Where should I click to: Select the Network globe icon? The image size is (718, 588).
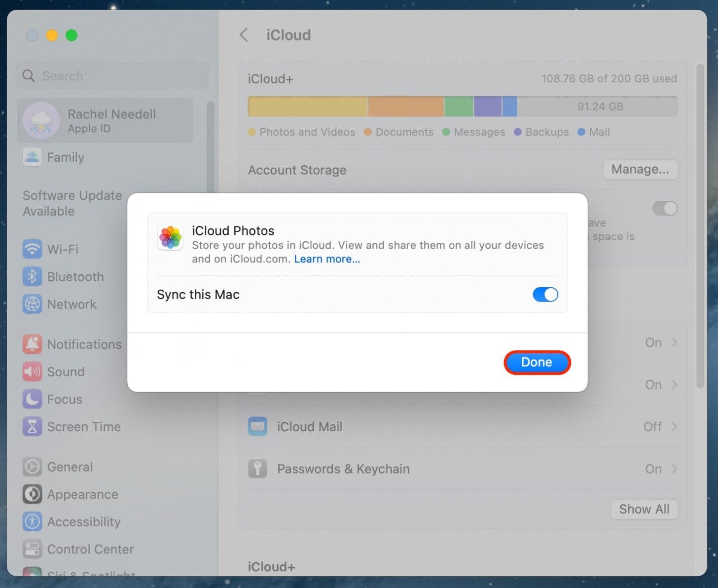tap(32, 304)
